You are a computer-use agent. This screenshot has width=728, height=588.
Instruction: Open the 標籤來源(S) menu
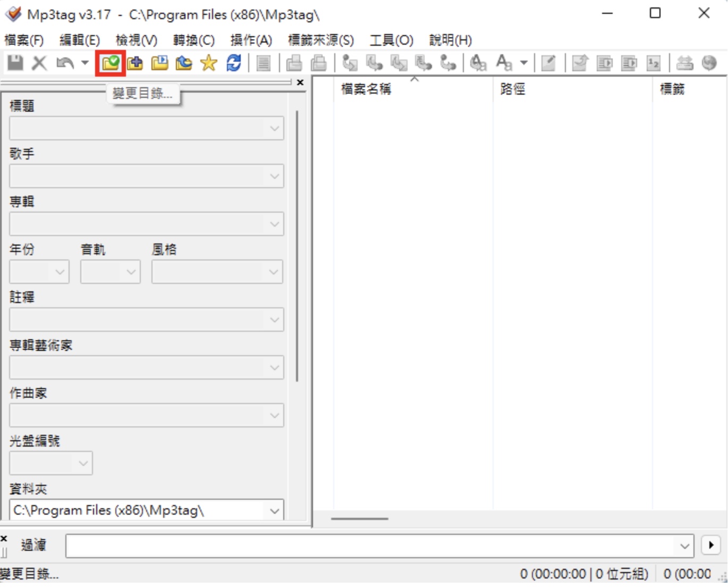click(x=321, y=40)
